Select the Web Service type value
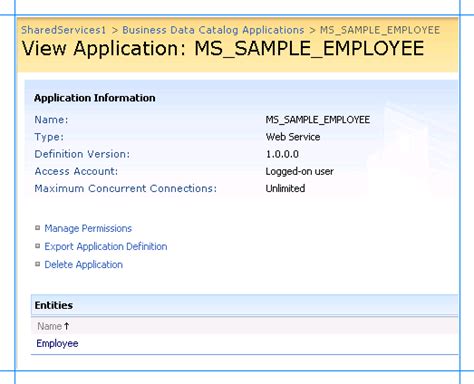 click(293, 137)
